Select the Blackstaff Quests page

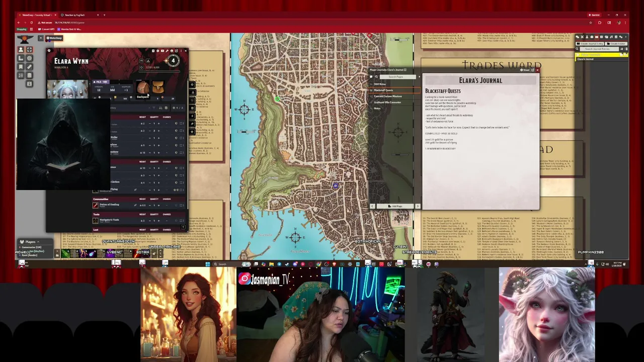pyautogui.click(x=395, y=90)
